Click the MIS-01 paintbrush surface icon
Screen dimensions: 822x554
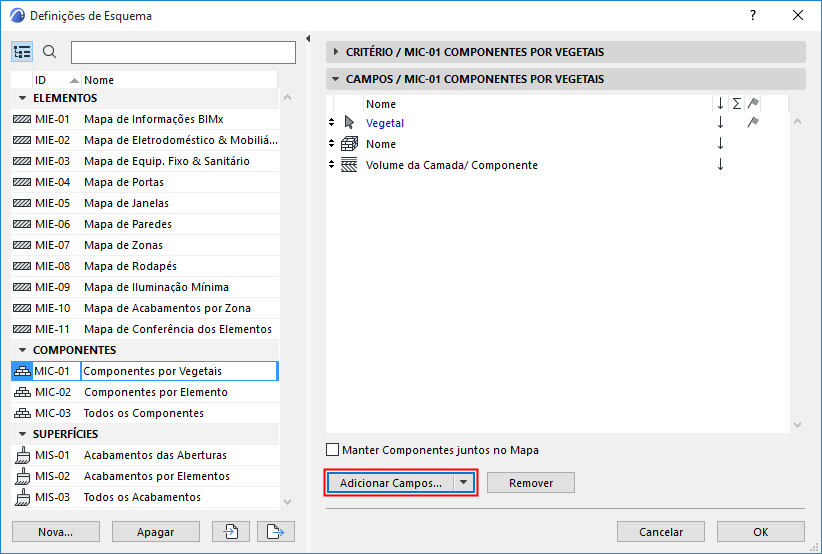22,455
